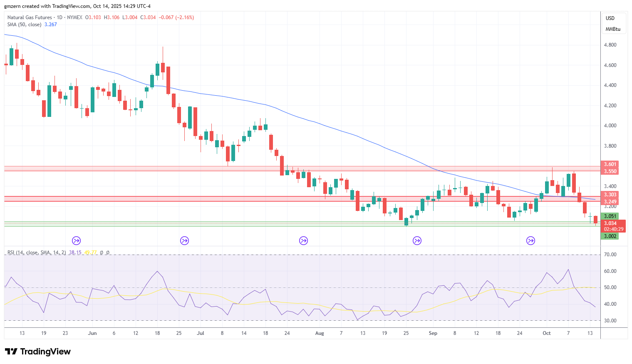Click the contract rollover marker icon near Jun 25
The width and height of the screenshot is (632, 364).
tap(184, 240)
